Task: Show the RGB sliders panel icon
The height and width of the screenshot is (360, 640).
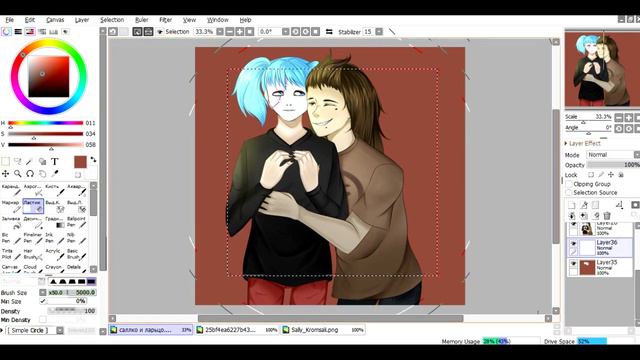Action: tap(18, 31)
